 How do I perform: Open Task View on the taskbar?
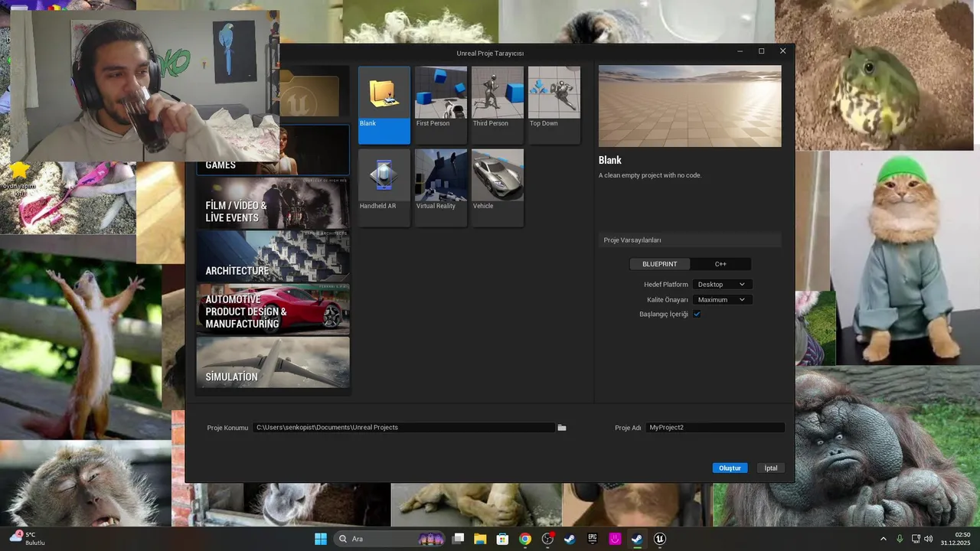tap(458, 539)
